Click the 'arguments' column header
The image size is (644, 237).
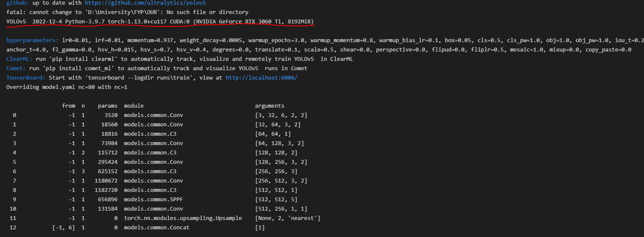coord(270,106)
